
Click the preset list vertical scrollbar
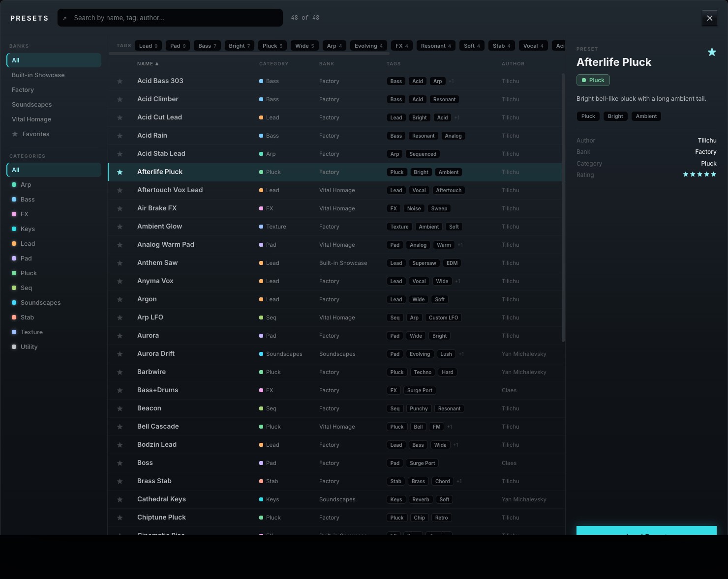pyautogui.click(x=563, y=207)
